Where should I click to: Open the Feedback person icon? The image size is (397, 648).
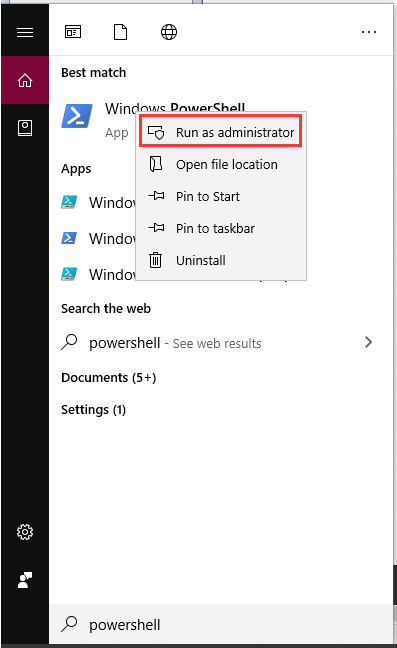point(25,580)
